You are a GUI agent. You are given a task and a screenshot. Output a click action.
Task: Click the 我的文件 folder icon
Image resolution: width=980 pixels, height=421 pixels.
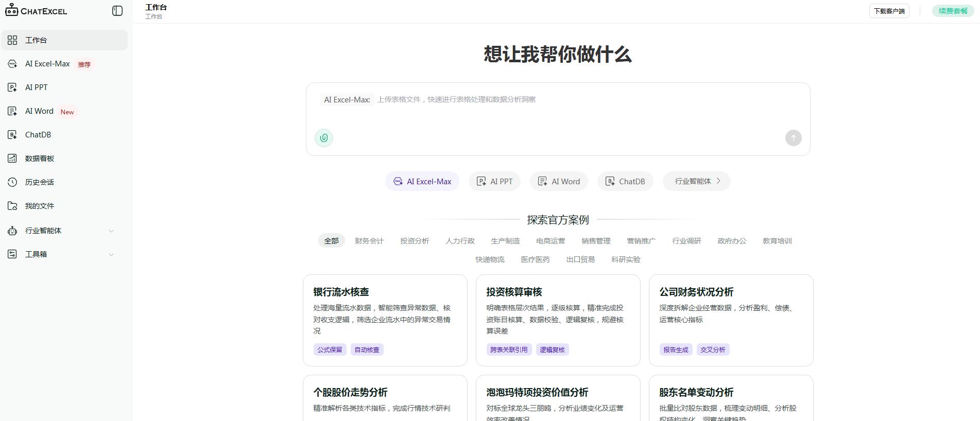[12, 206]
